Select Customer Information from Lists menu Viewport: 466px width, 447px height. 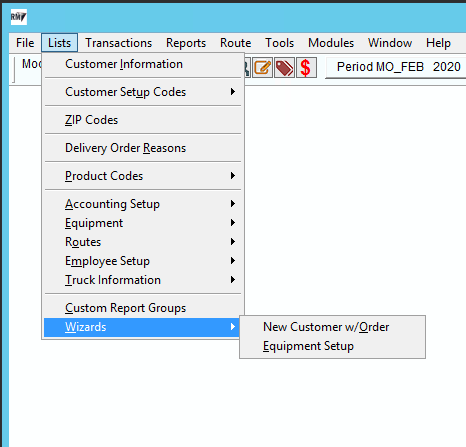click(x=143, y=64)
